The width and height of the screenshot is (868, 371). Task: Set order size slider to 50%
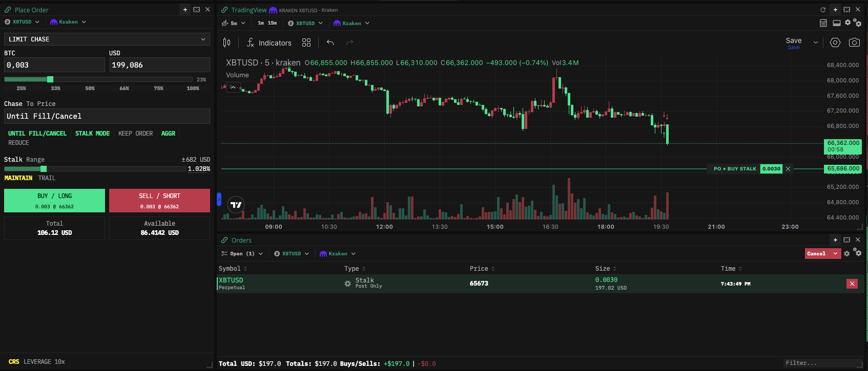(90, 79)
